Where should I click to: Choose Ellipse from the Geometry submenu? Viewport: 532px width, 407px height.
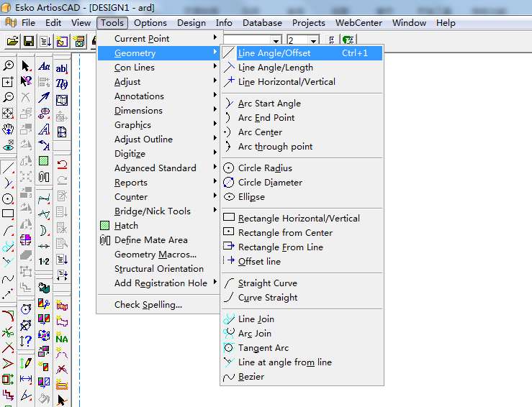[251, 196]
